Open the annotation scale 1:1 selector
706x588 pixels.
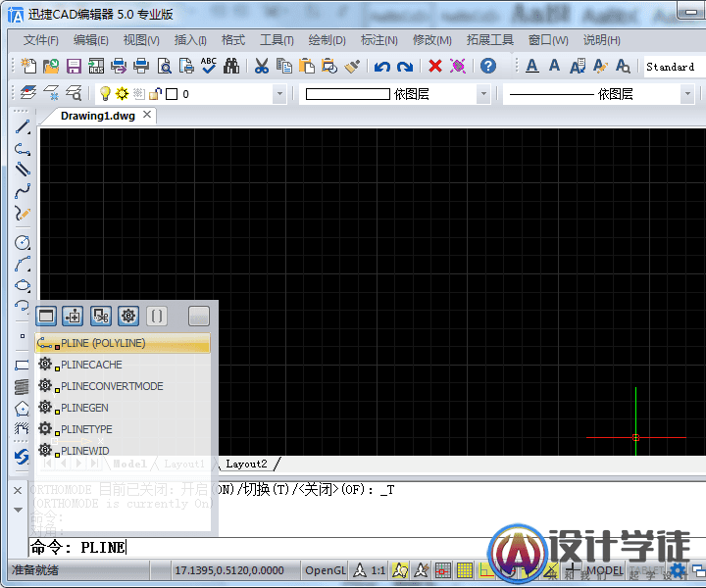(370, 570)
